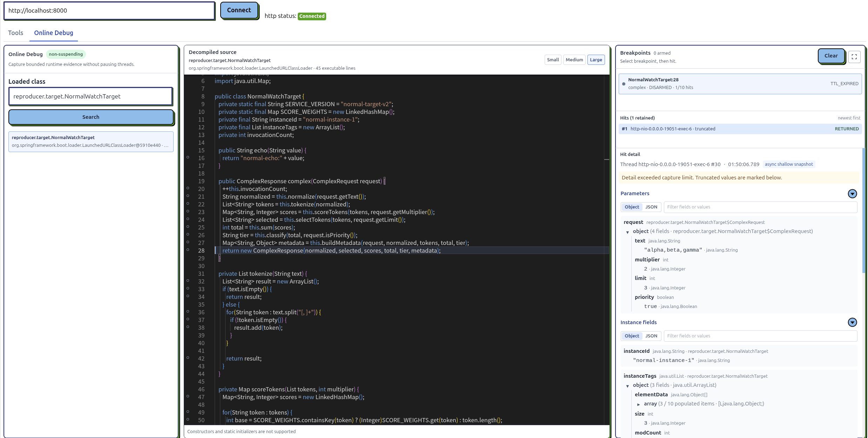Switch Instance fields view to JSON
Screen dimensions: 868x438
(x=651, y=336)
